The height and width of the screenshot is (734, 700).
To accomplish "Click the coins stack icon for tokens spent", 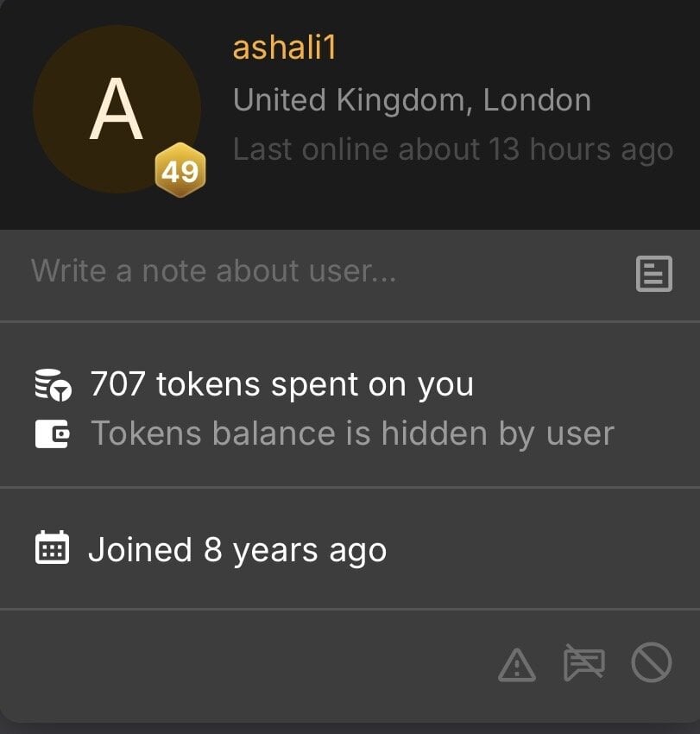I will (x=54, y=385).
